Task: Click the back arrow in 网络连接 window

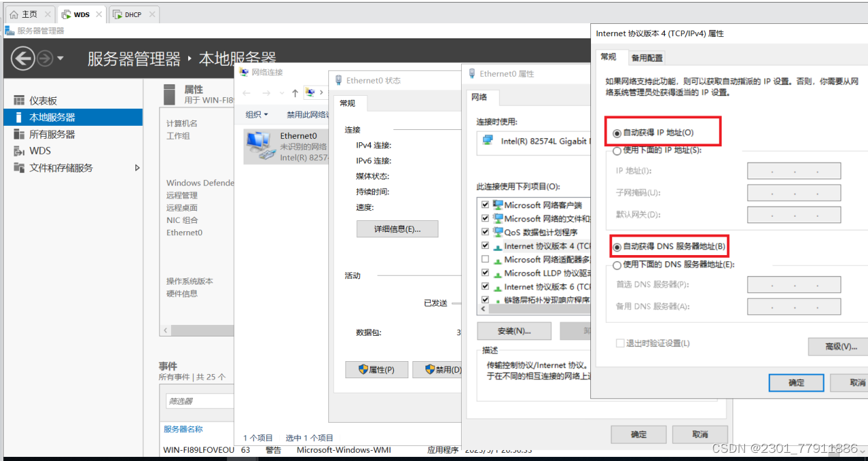Action: pos(247,93)
